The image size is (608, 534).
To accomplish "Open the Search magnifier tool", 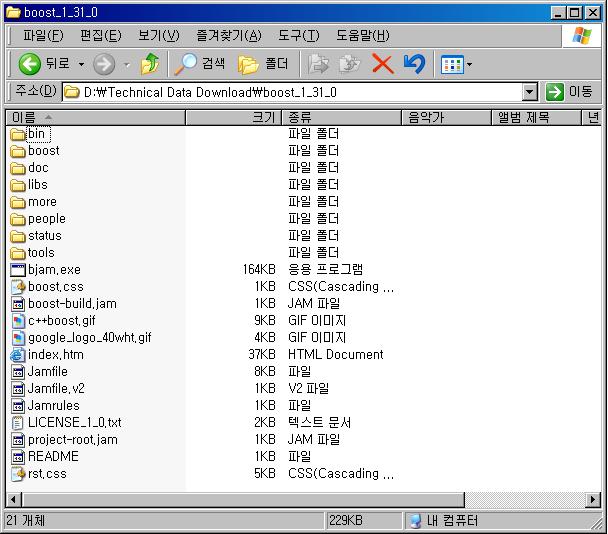I will pos(185,64).
